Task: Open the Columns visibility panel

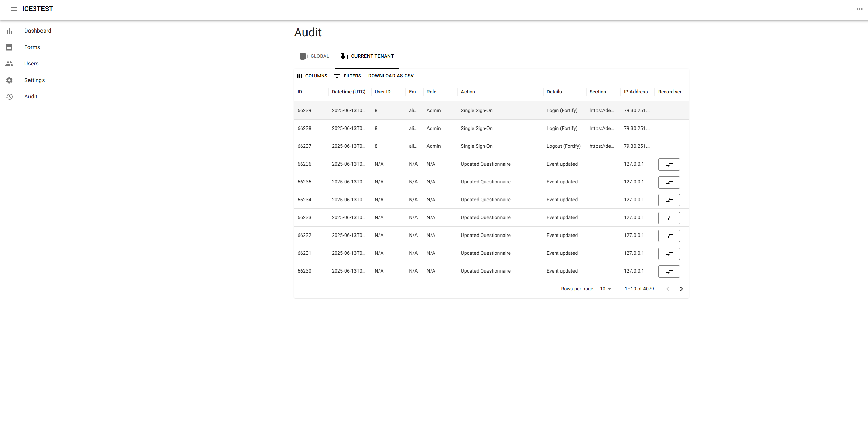Action: pyautogui.click(x=312, y=76)
